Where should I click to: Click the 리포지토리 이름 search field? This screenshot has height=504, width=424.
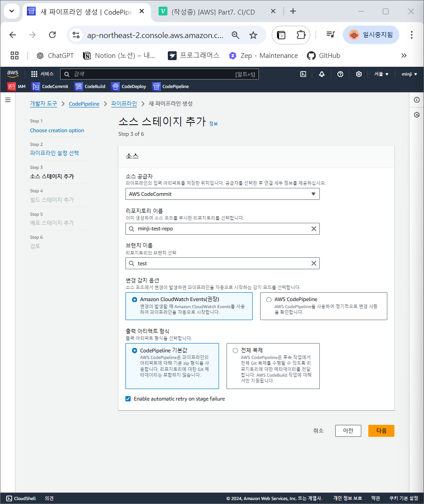223,229
